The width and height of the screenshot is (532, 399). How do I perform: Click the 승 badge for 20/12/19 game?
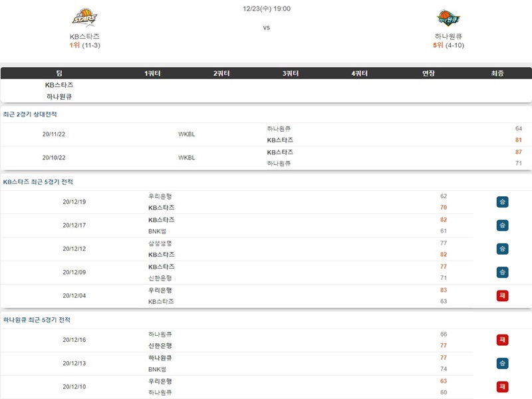(502, 202)
